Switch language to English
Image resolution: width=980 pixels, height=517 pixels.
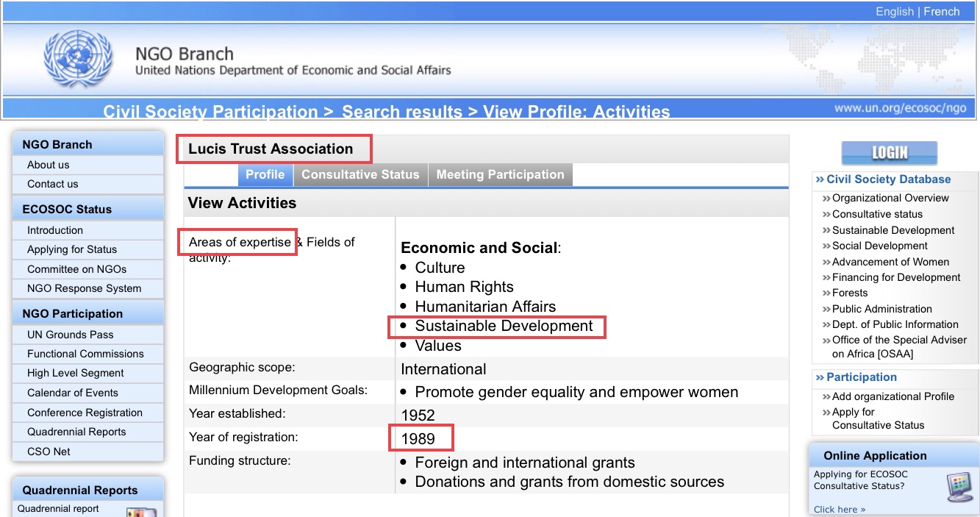coord(895,11)
